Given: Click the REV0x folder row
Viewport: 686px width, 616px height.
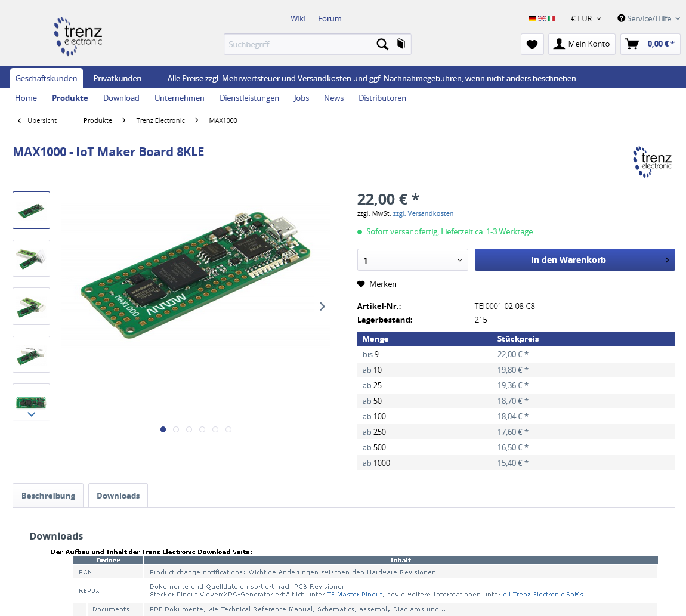Looking at the screenshot, I should click(x=365, y=590).
